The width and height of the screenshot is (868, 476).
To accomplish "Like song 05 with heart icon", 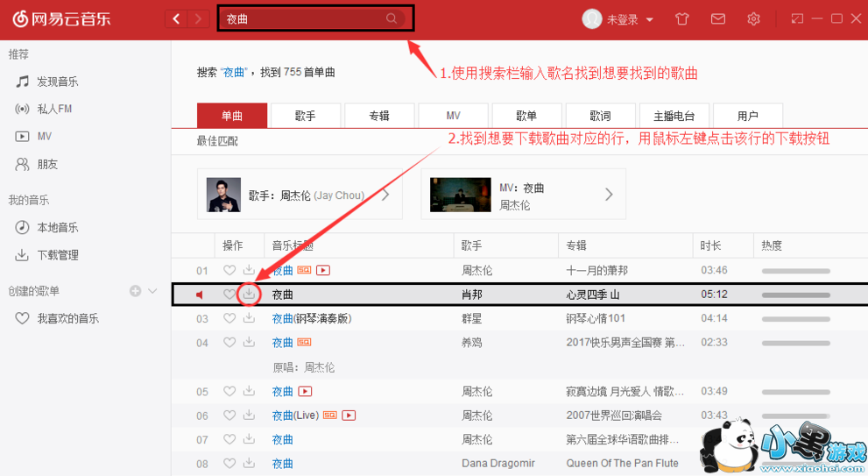I will (229, 391).
